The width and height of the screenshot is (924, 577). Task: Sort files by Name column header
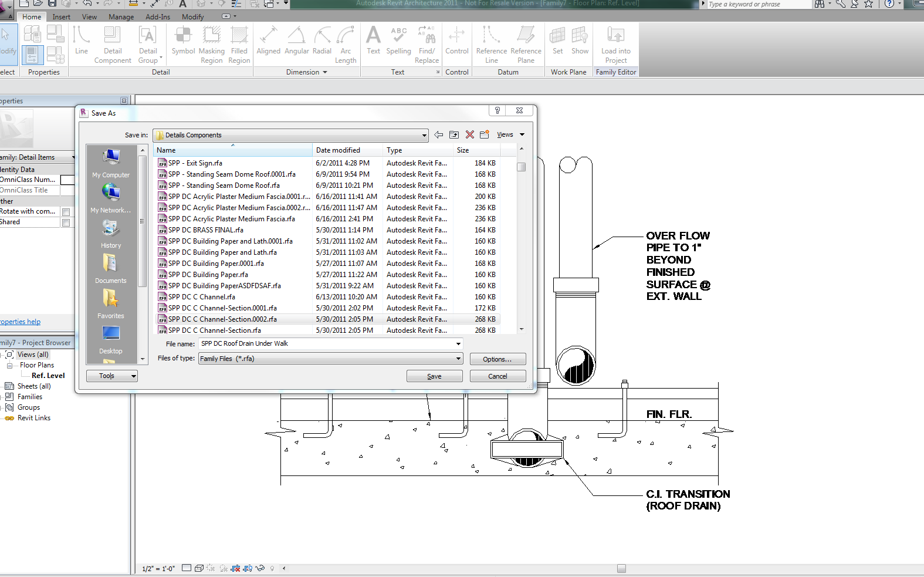(x=233, y=150)
